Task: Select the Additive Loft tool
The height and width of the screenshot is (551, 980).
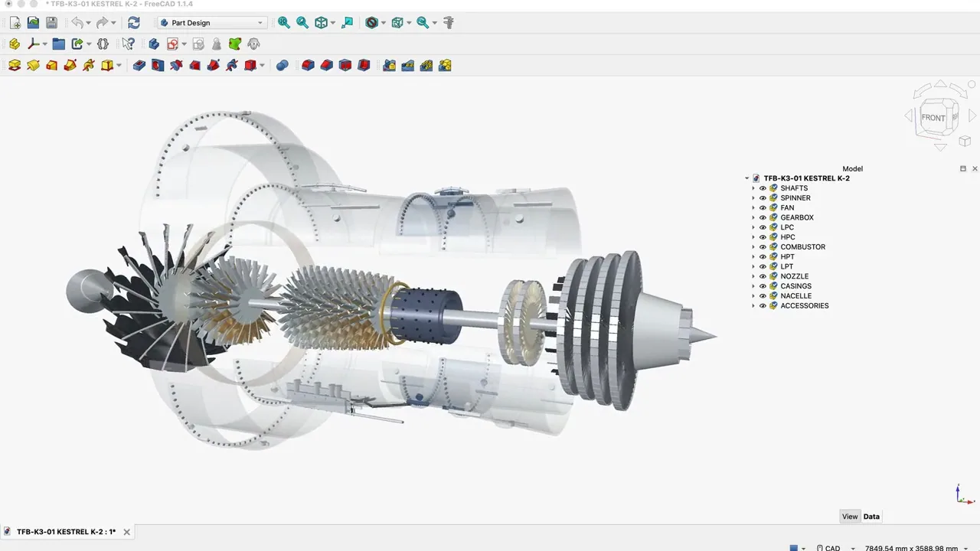Action: [x=51, y=66]
